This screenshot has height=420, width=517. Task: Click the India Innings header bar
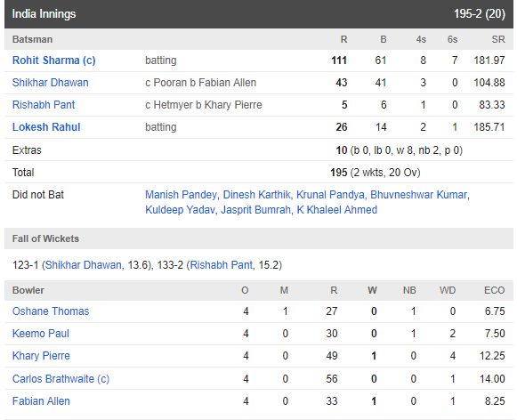(x=258, y=14)
